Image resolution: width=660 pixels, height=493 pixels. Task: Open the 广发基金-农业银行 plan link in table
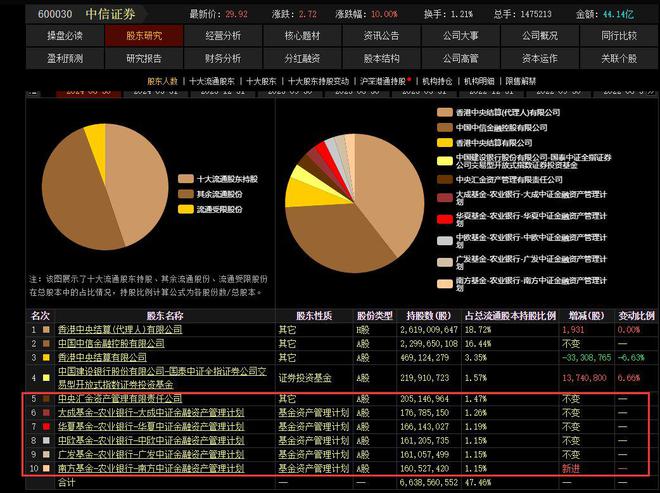click(x=151, y=454)
